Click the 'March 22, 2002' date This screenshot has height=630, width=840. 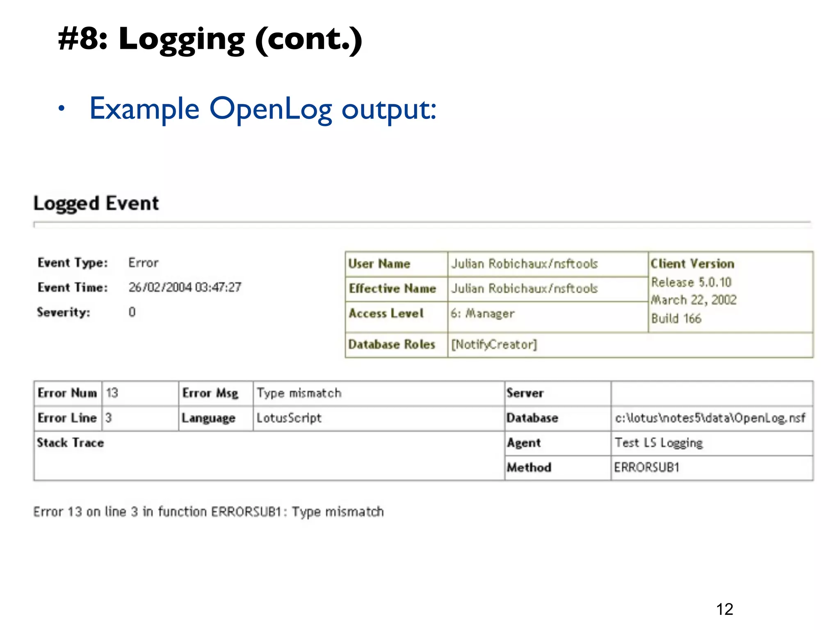point(694,300)
